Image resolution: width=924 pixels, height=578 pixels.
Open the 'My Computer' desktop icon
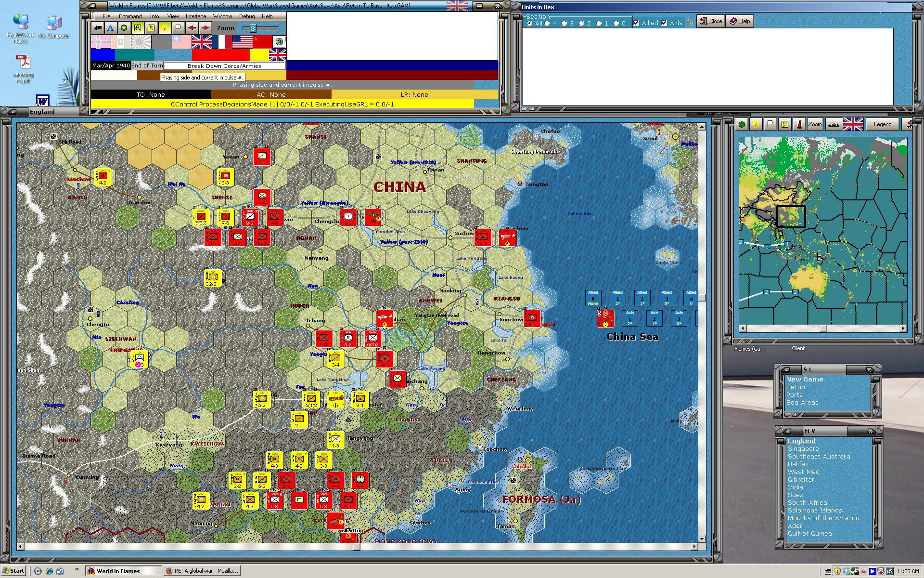click(x=54, y=27)
